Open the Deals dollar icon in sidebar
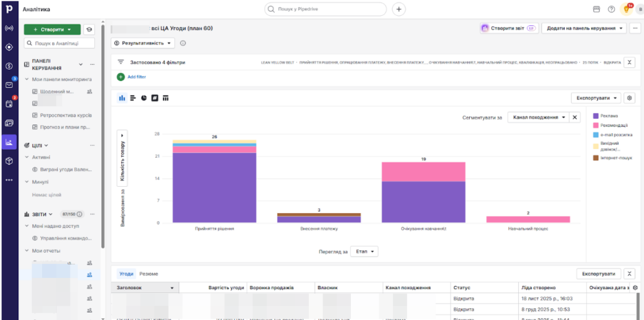 pos(9,66)
